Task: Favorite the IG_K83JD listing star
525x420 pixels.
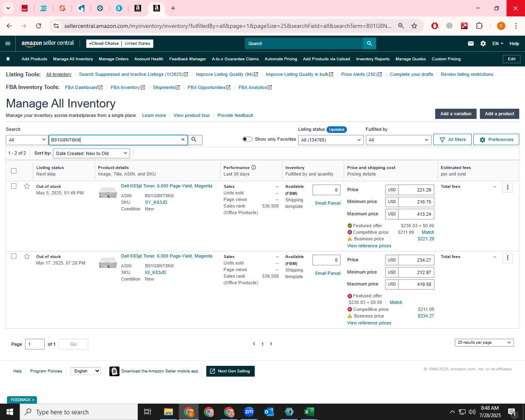Action: [x=27, y=256]
